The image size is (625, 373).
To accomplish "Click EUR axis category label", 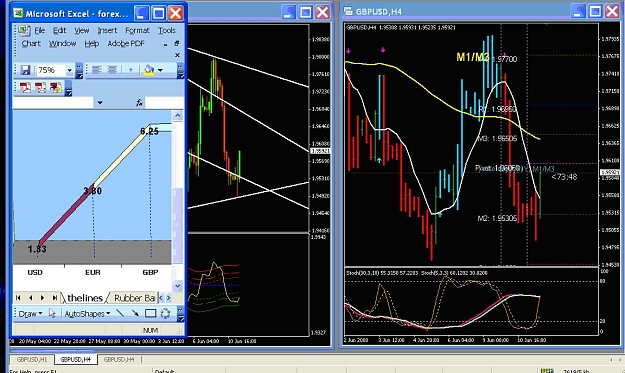I will (x=92, y=272).
